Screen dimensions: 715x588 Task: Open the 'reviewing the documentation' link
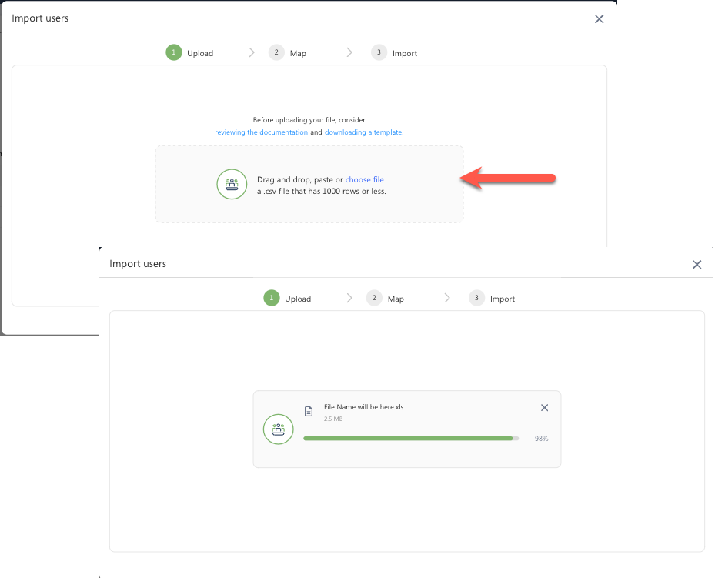(x=261, y=132)
